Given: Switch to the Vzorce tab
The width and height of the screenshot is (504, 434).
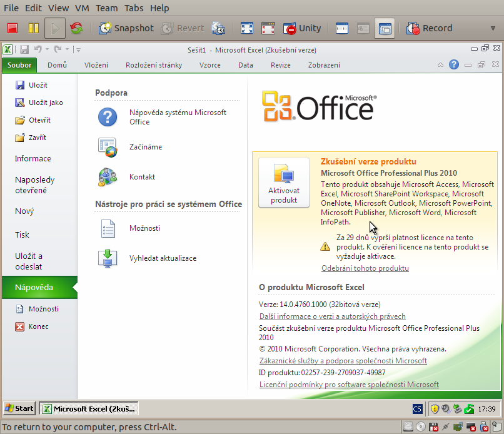Looking at the screenshot, I should (210, 65).
